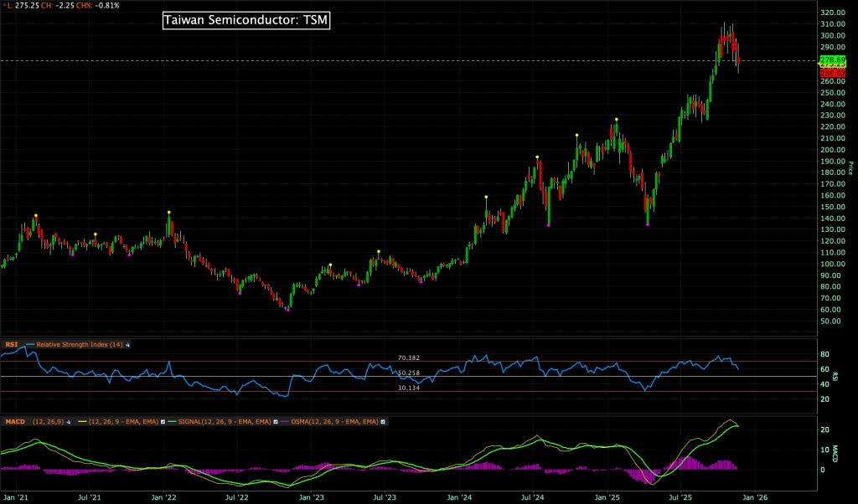Click the Jul '23 date axis label

[x=385, y=497]
